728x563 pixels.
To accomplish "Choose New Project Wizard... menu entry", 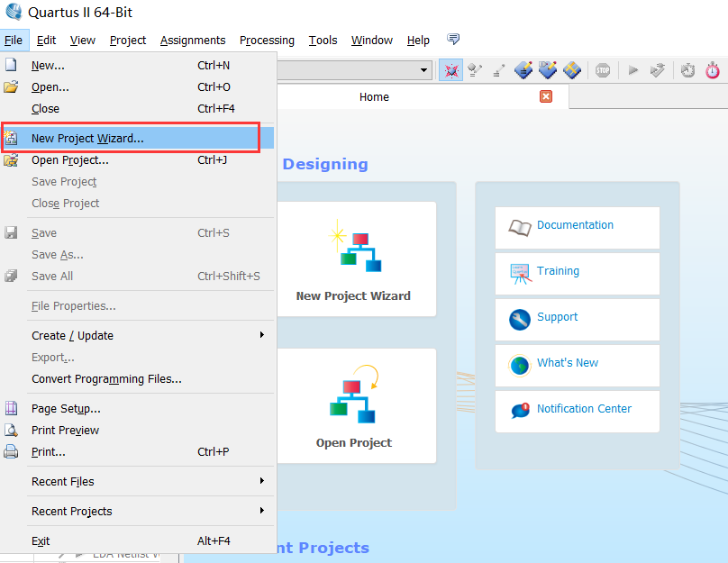I will [x=138, y=138].
